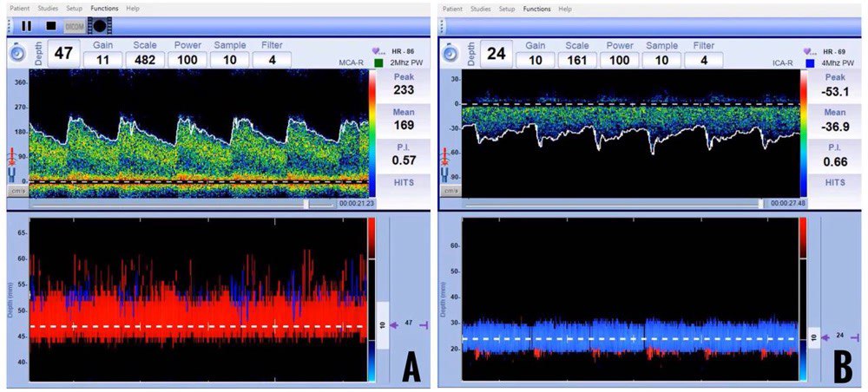
Task: Click the playback position slider thumb in panel B
Action: pos(760,204)
